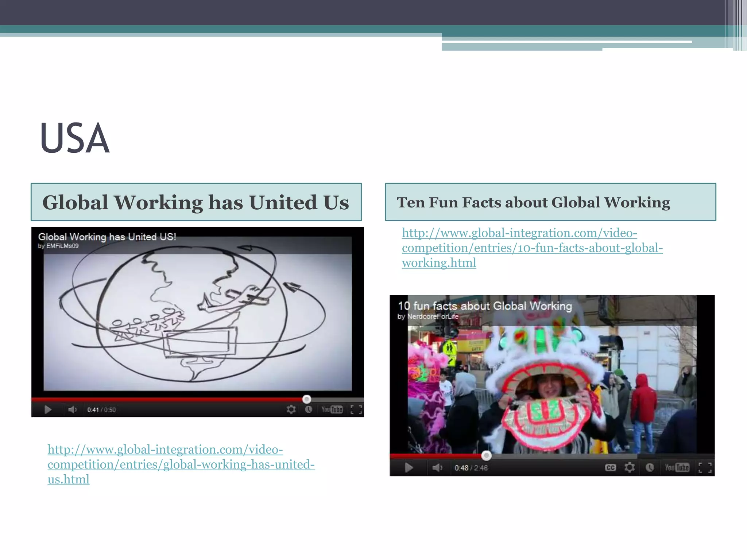
Task: Click watch later clock on right video
Action: tap(650, 467)
